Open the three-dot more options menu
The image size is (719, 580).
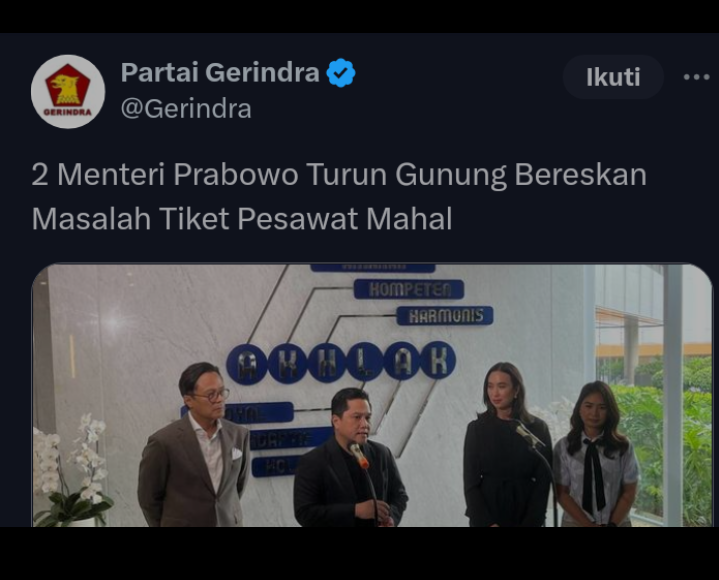click(x=696, y=77)
